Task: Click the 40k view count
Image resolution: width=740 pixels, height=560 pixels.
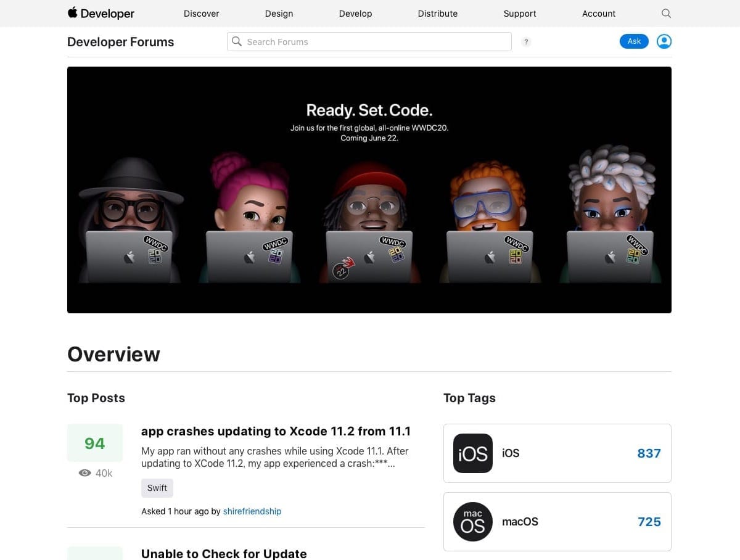Action: pyautogui.click(x=104, y=473)
